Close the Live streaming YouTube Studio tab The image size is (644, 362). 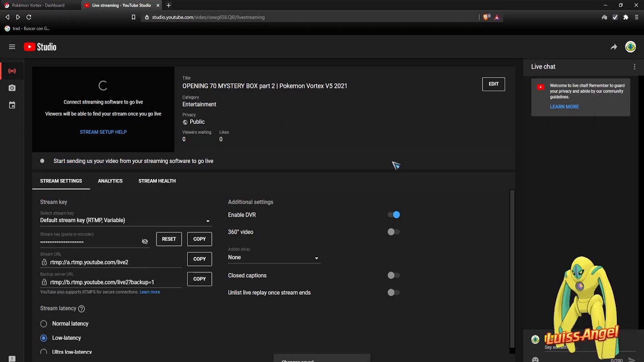(x=158, y=5)
